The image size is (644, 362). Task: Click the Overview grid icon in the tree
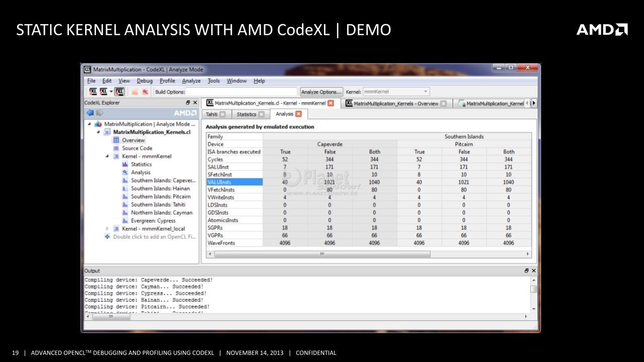click(116, 140)
